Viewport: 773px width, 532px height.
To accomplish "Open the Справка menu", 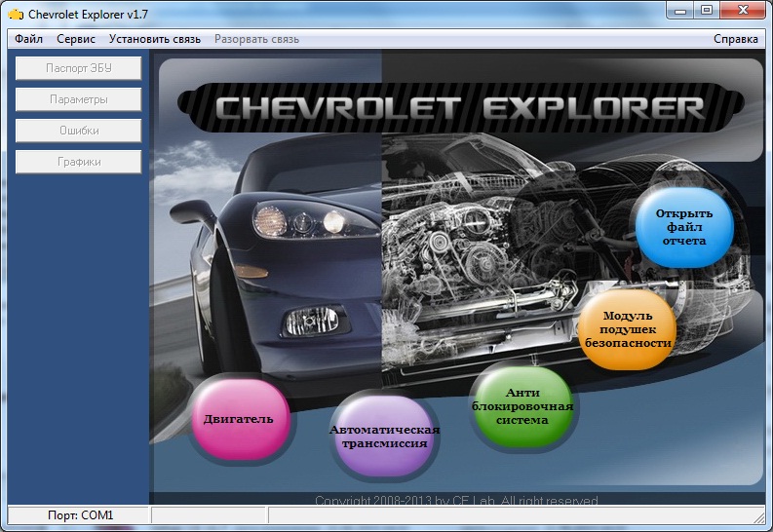I will tap(736, 39).
